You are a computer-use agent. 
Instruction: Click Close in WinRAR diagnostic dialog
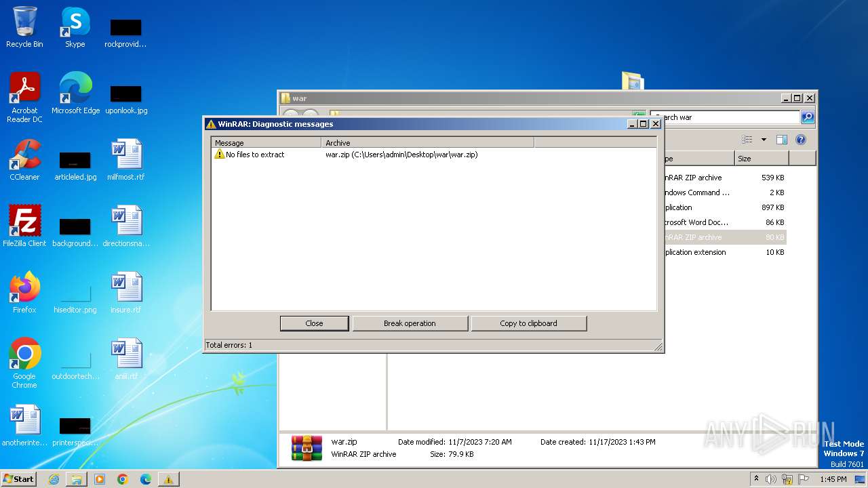point(314,323)
